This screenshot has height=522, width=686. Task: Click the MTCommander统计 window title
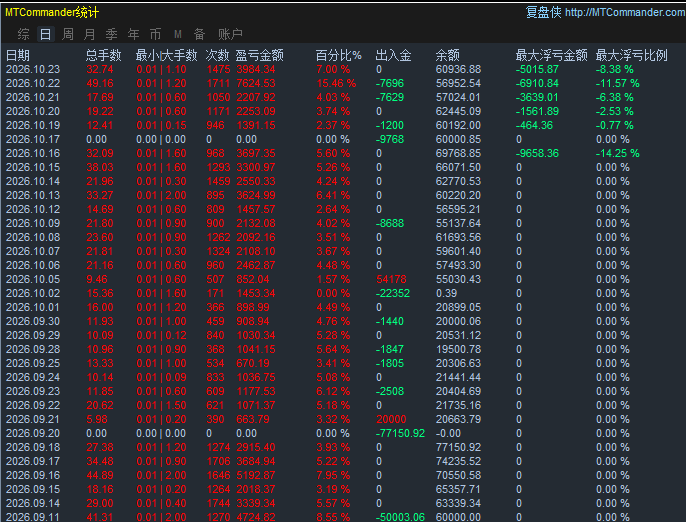[x=52, y=12]
